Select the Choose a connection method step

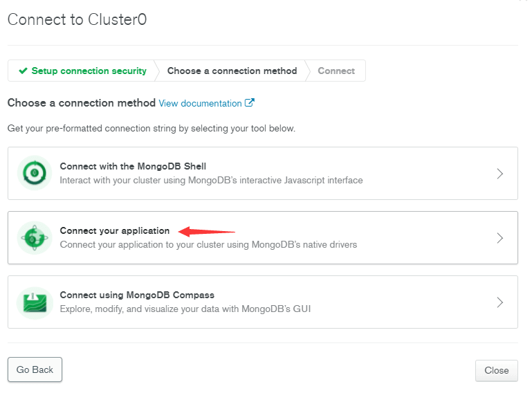pos(232,71)
